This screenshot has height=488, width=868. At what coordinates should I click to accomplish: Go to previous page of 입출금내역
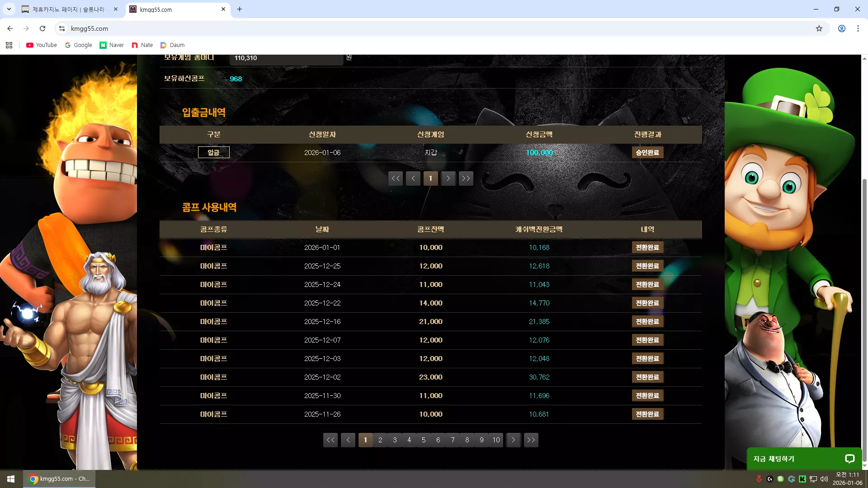413,178
